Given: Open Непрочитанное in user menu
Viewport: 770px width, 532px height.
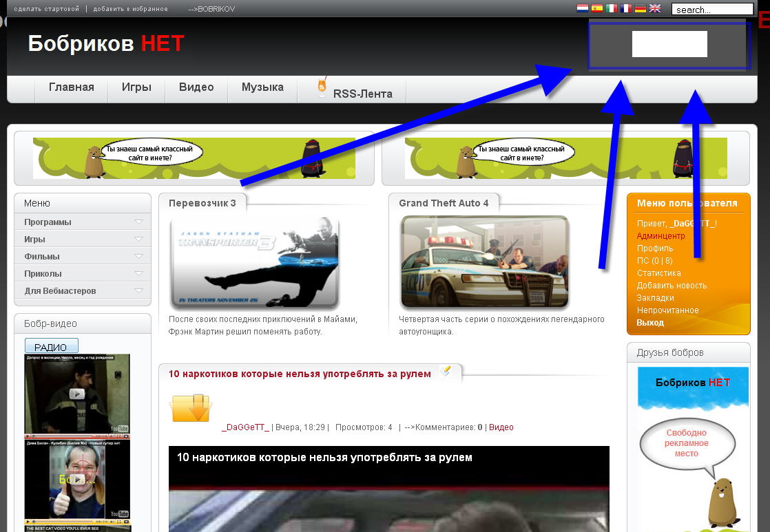Looking at the screenshot, I should [x=667, y=310].
